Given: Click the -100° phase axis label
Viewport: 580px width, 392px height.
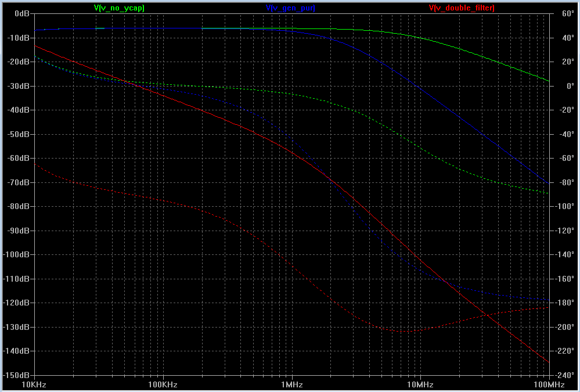Looking at the screenshot, I should [x=565, y=207].
